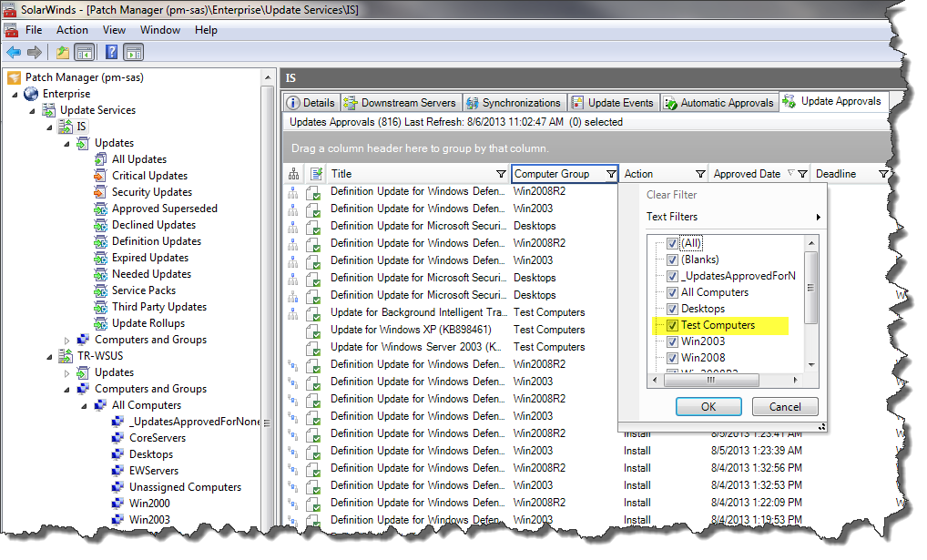Click the Title column filter funnel icon
Viewport: 927px width, 560px height.
pos(501,174)
